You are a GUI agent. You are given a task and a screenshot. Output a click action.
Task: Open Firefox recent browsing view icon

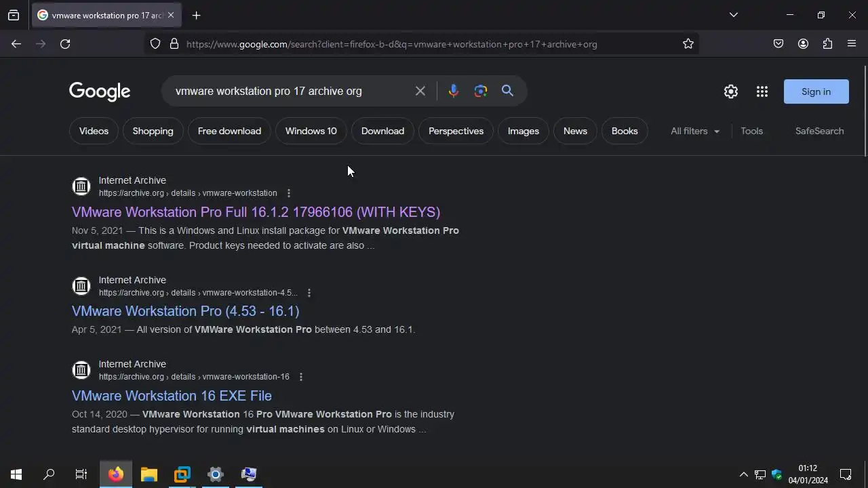click(14, 15)
